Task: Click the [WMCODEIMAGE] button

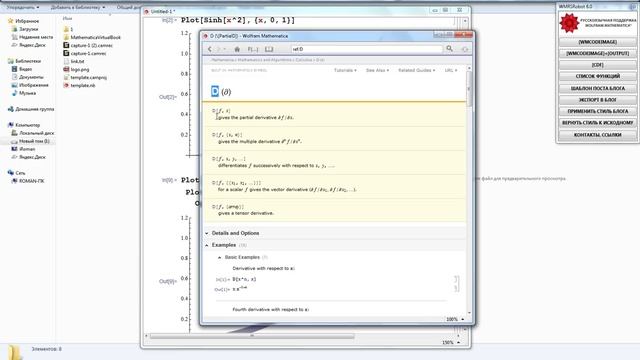Action: (x=597, y=42)
